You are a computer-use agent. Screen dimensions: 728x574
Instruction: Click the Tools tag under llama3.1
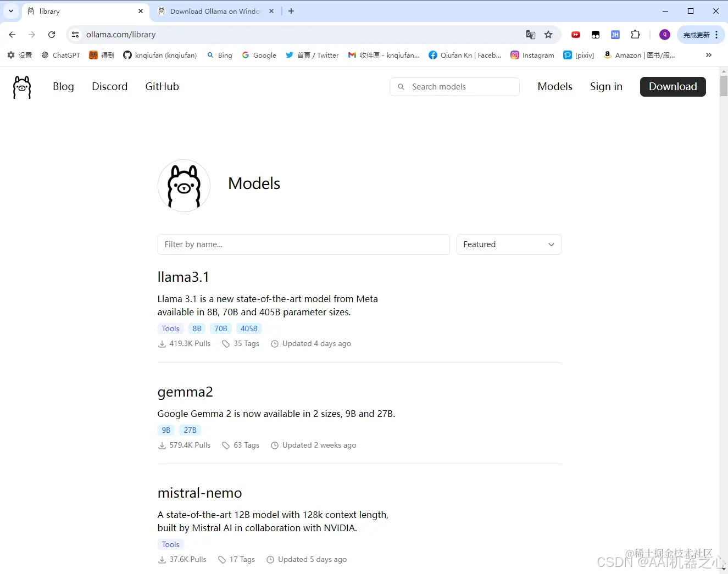[x=171, y=328]
